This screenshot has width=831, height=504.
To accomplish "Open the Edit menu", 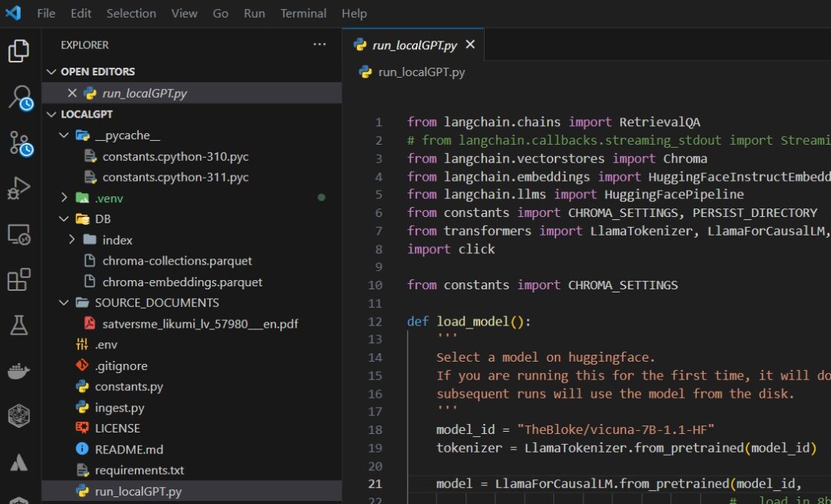I will (x=81, y=13).
